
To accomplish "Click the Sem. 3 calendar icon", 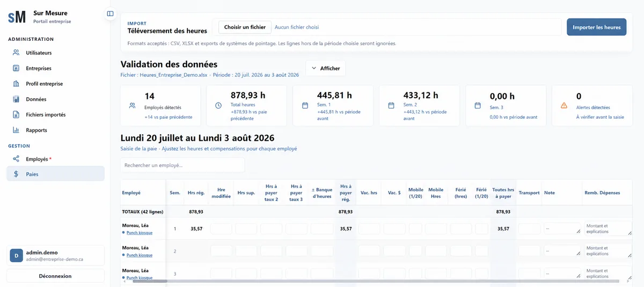I will coord(478,105).
